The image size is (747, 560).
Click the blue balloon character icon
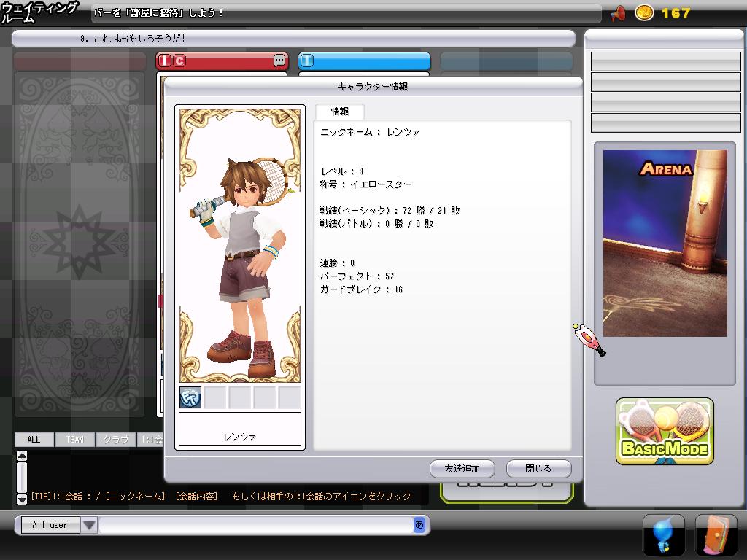663,535
